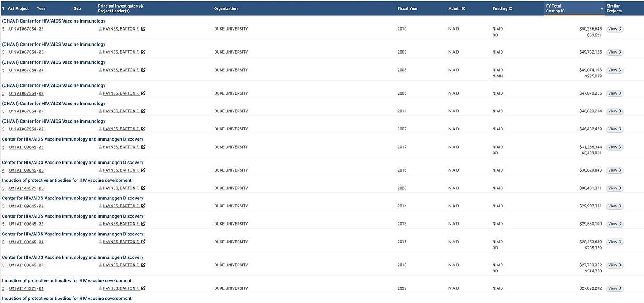View similar projects for fiscal year 2022 row
The image size is (644, 303).
coord(614,288)
